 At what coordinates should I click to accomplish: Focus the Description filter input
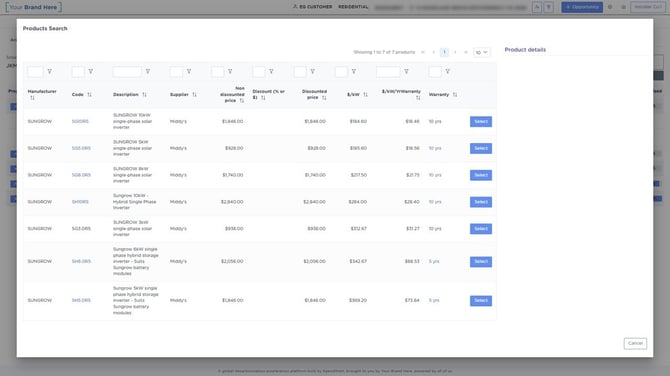[x=127, y=71]
